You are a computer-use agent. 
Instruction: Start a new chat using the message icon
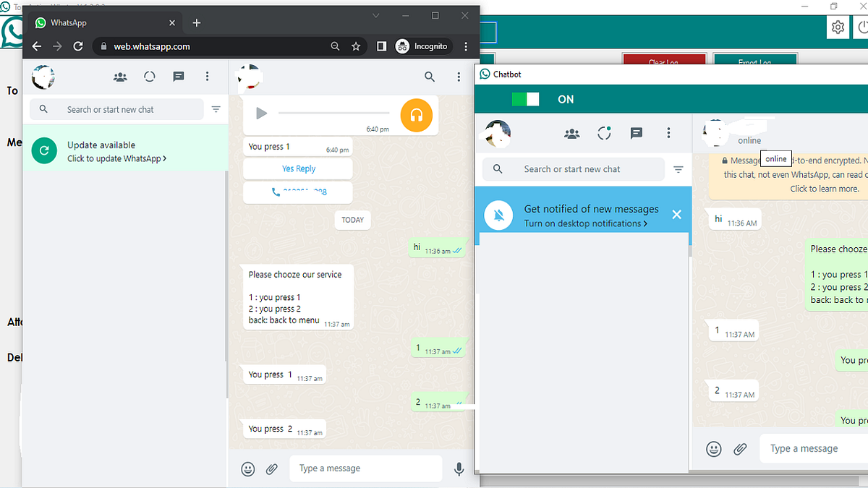pos(178,77)
